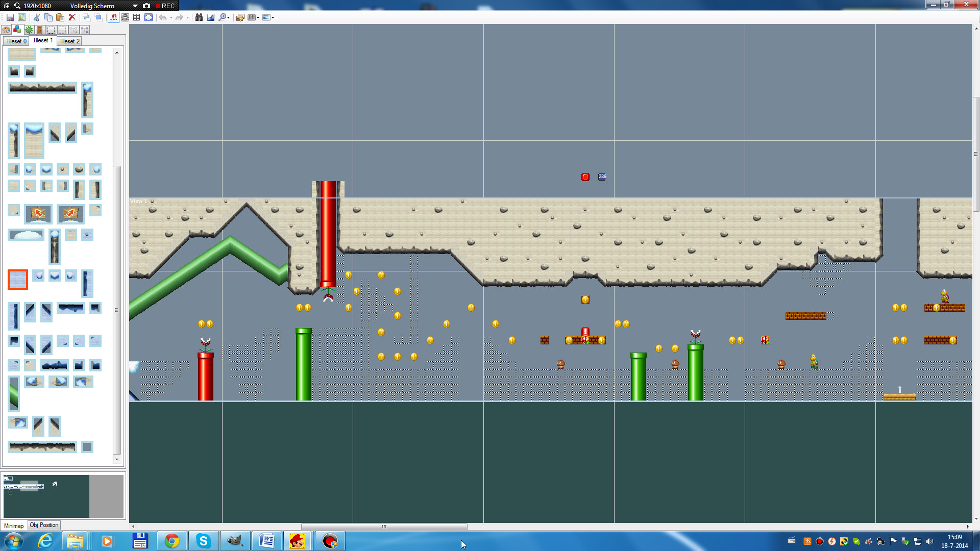Click the edit level settings icon

click(x=240, y=17)
